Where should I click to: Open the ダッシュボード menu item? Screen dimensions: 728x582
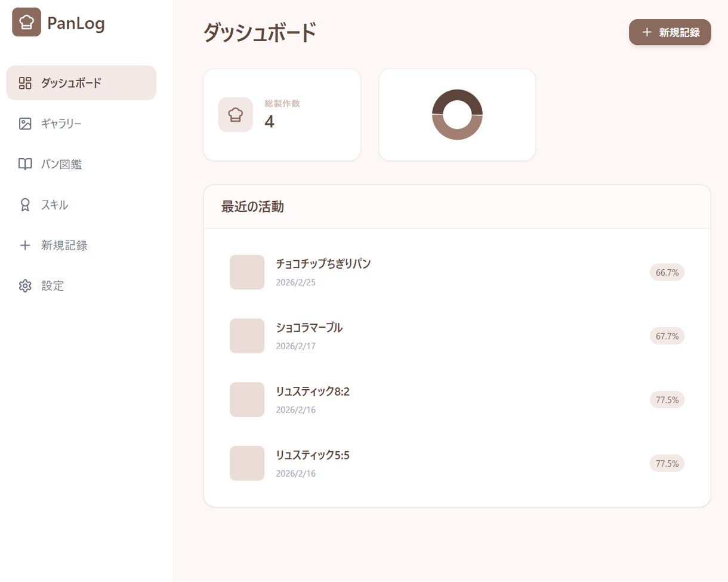tap(81, 83)
